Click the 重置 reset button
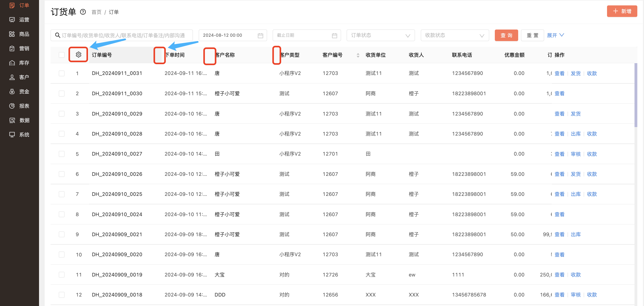This screenshot has width=644, height=306. (532, 35)
